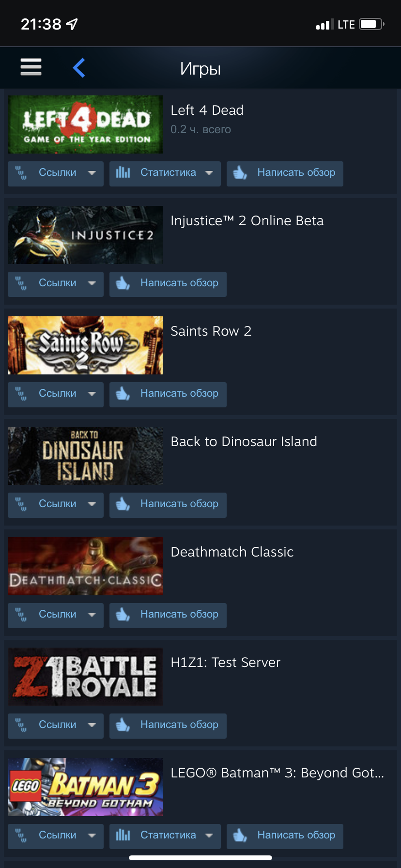Open the Saints Row 2 game thumbnail

tap(85, 345)
